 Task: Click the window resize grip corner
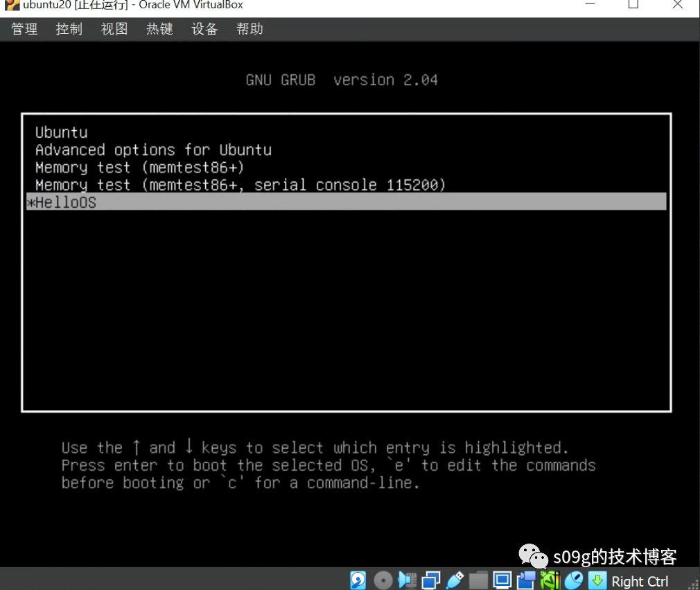click(694, 584)
